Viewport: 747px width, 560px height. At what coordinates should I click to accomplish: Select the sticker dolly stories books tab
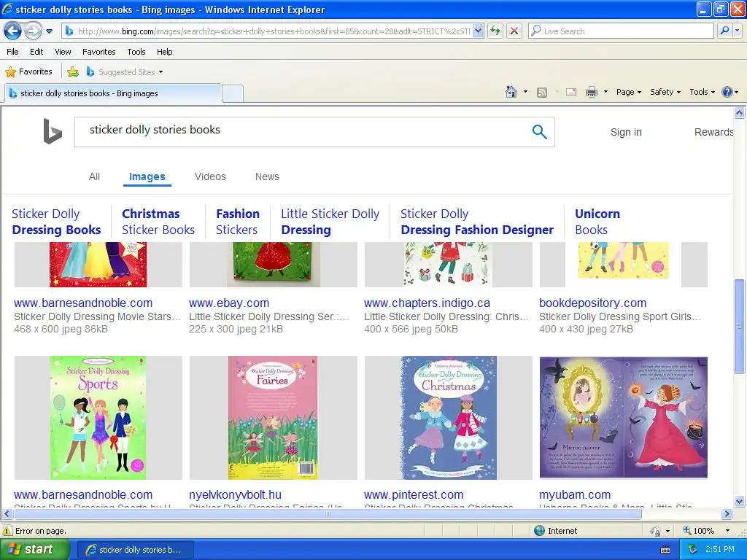113,93
